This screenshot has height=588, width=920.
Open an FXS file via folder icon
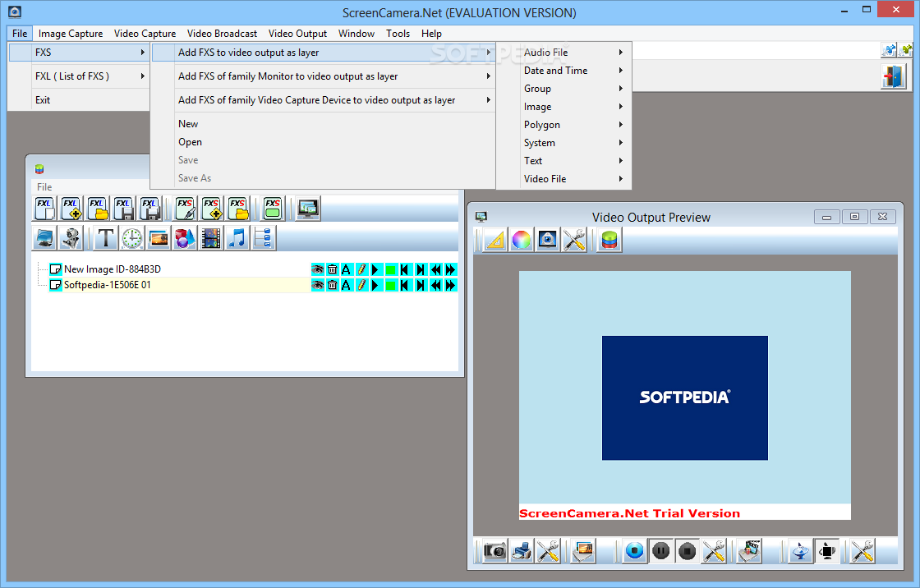(x=238, y=209)
